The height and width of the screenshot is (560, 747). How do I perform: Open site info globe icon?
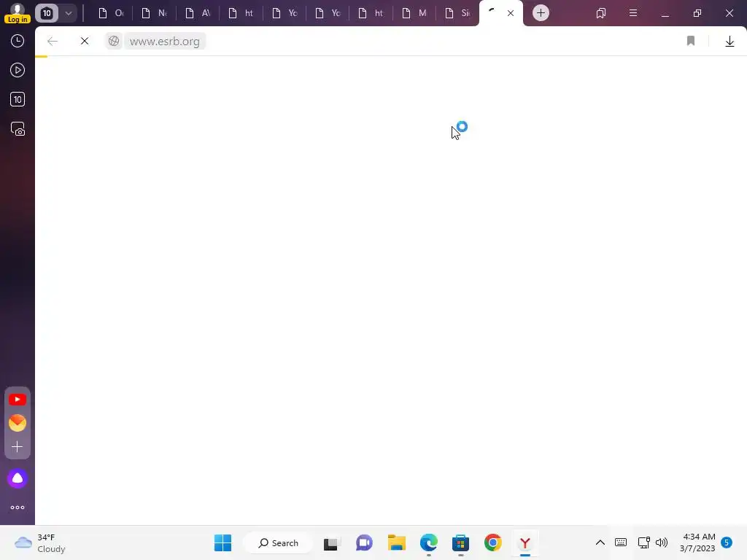point(114,42)
